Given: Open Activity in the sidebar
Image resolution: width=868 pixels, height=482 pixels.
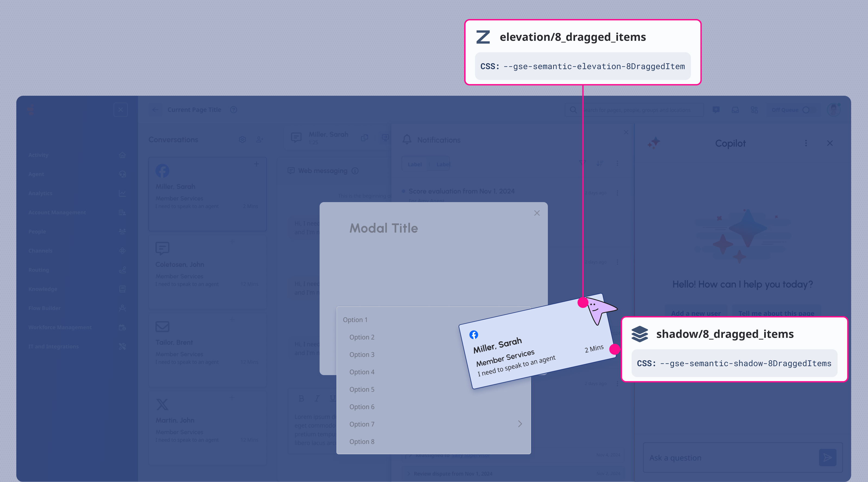Looking at the screenshot, I should [77, 155].
